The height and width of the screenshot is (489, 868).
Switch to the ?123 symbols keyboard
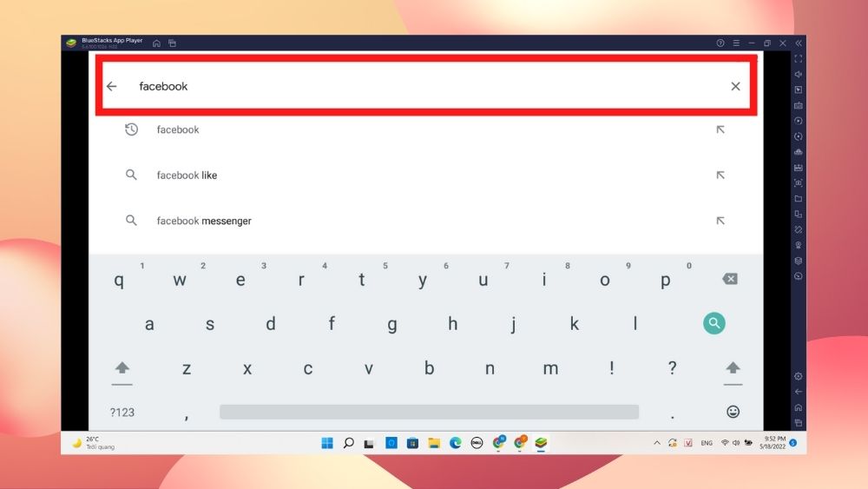(122, 412)
